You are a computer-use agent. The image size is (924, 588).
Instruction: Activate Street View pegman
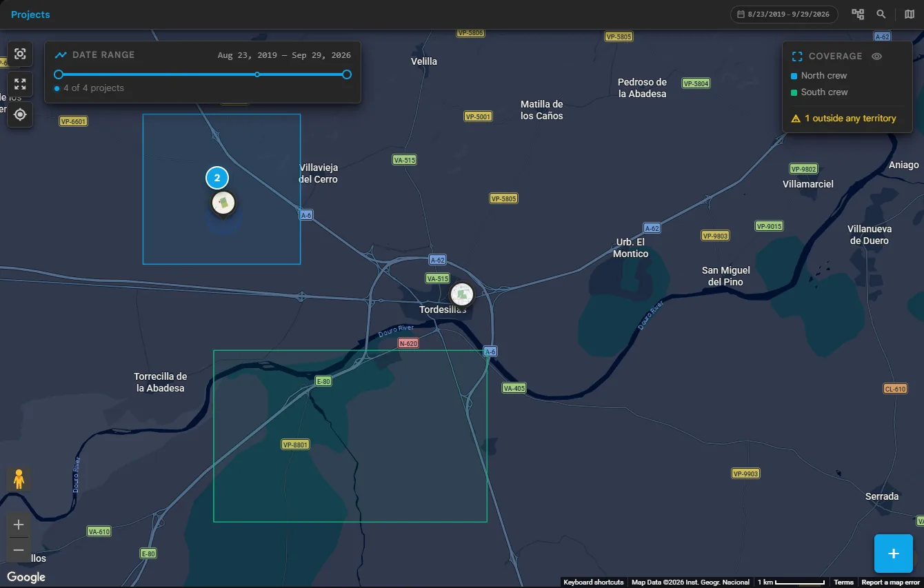[19, 479]
